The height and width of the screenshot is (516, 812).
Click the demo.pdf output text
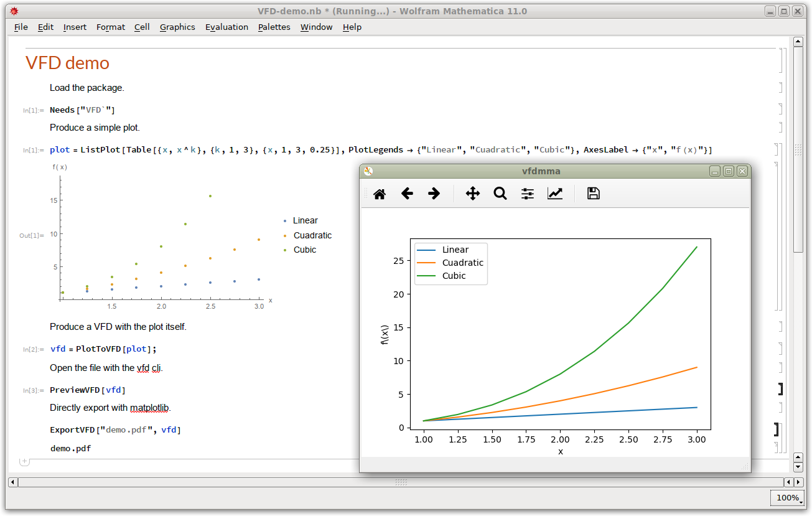pyautogui.click(x=71, y=448)
